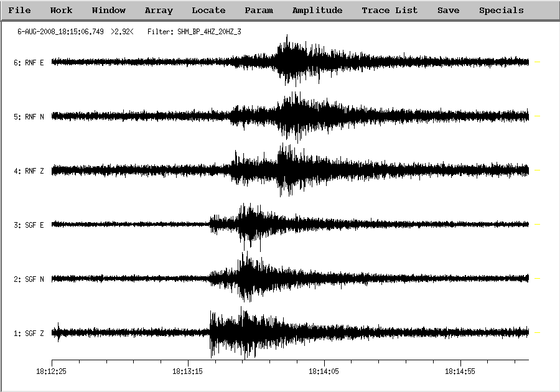Open the Window menu

(108, 11)
